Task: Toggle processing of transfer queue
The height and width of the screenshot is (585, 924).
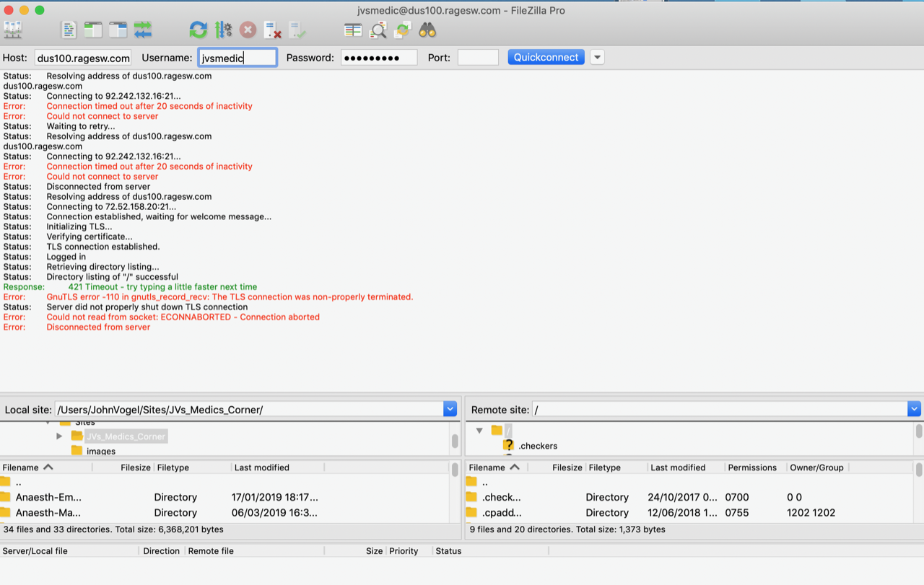Action: click(223, 30)
